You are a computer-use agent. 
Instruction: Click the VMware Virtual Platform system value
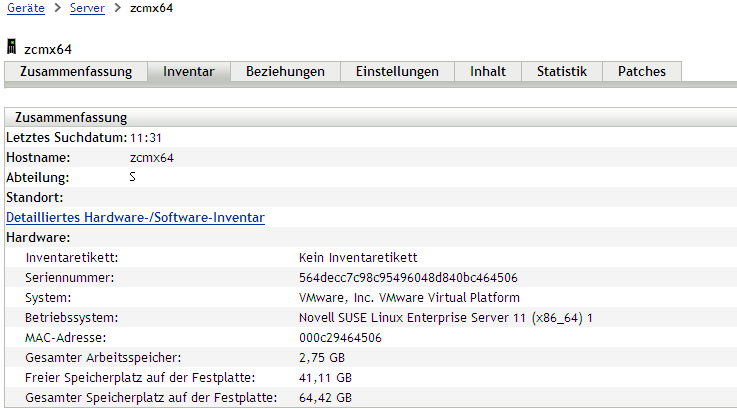pos(409,297)
